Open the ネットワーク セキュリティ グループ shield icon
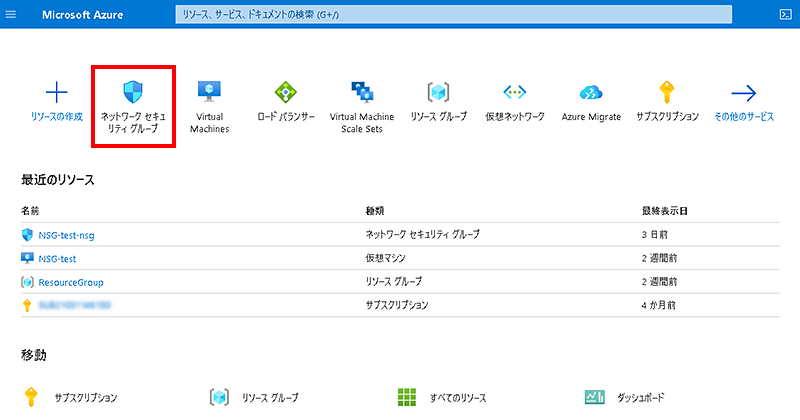 coord(133,92)
